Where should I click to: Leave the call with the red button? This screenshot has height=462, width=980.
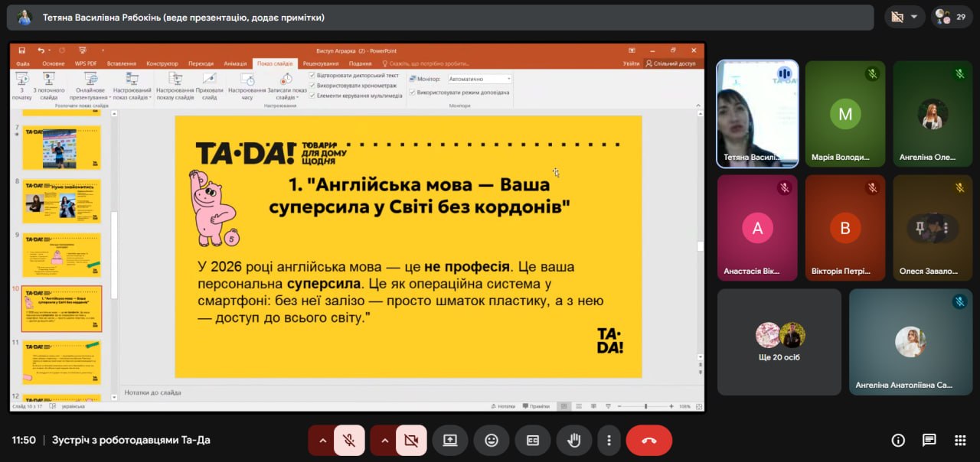648,441
